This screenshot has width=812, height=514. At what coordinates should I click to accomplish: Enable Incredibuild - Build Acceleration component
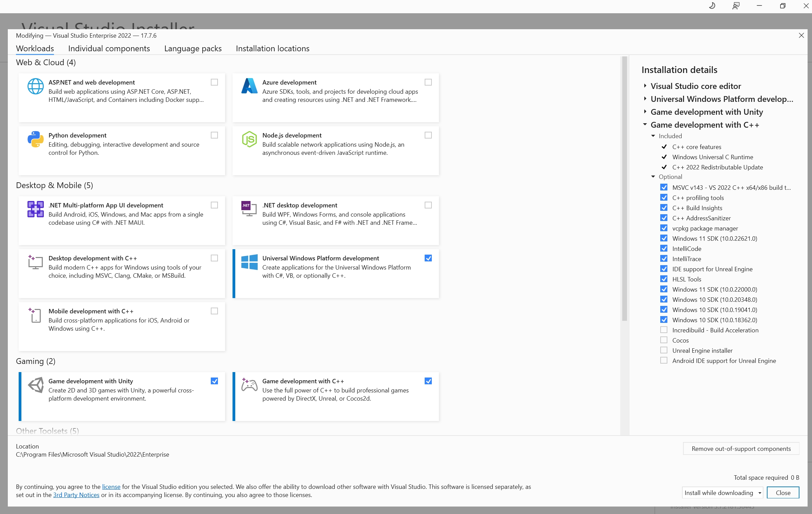click(664, 330)
